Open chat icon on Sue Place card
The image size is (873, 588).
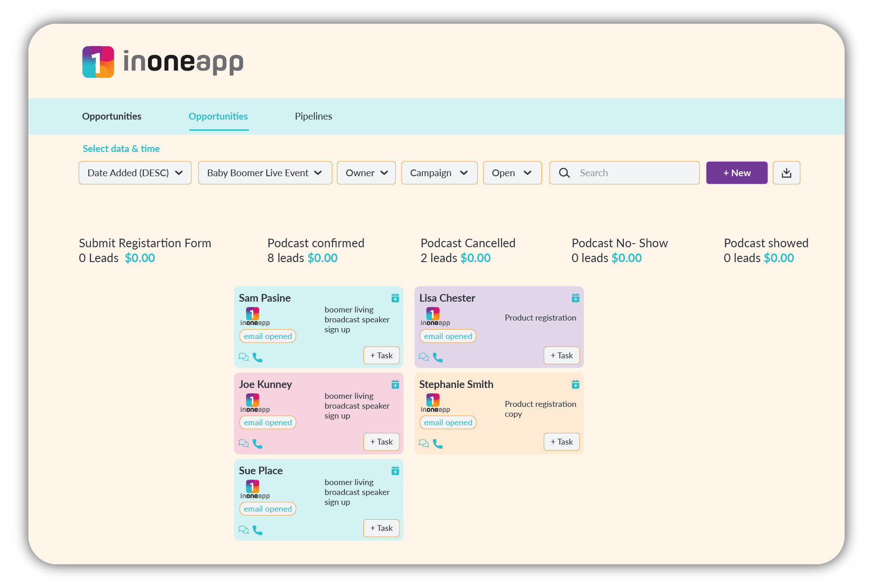tap(243, 530)
